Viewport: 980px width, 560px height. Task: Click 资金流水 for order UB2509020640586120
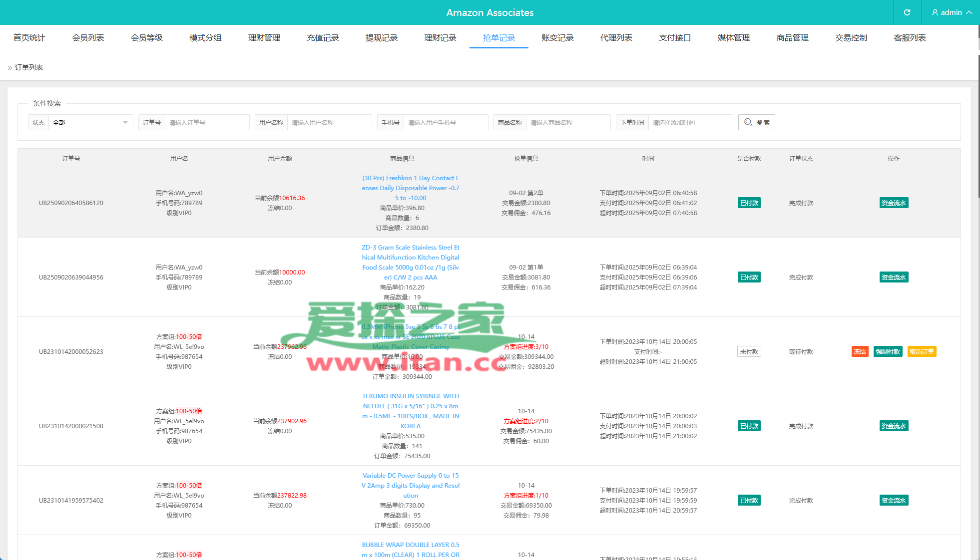point(894,203)
